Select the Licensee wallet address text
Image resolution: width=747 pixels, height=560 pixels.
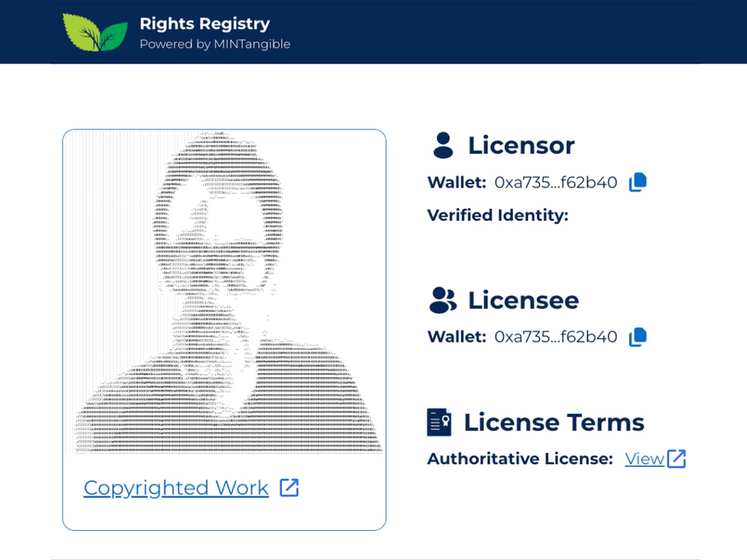click(x=555, y=337)
